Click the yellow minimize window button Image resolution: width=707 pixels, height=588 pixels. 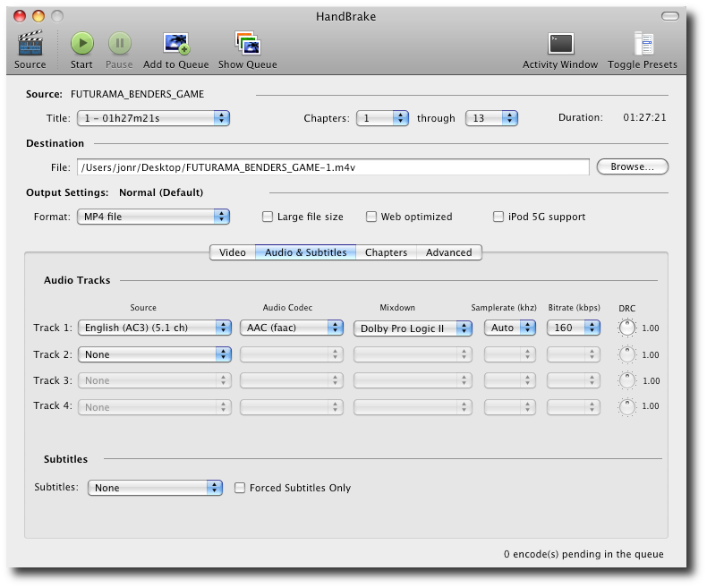38,16
